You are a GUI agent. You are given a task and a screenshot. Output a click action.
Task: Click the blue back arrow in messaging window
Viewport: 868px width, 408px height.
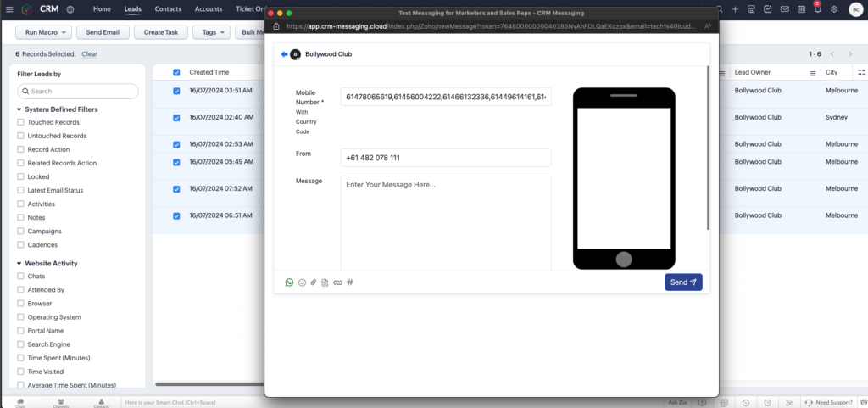pyautogui.click(x=284, y=54)
